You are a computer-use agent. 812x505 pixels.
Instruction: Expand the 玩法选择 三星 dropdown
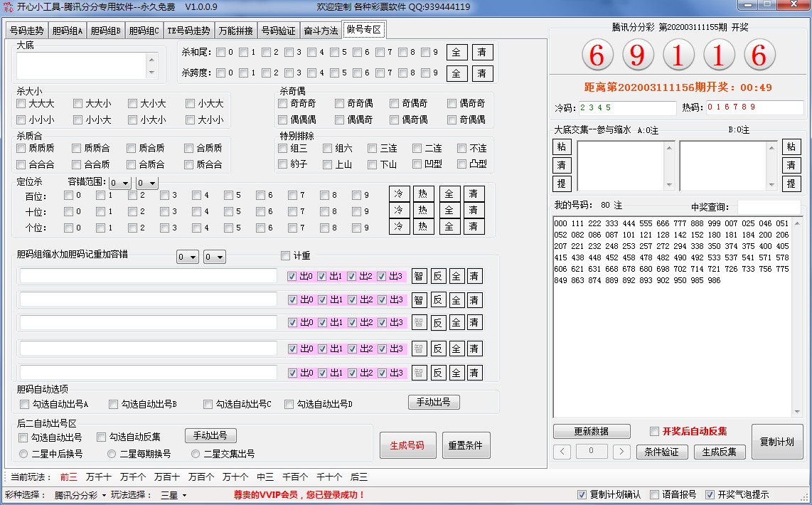[174, 495]
